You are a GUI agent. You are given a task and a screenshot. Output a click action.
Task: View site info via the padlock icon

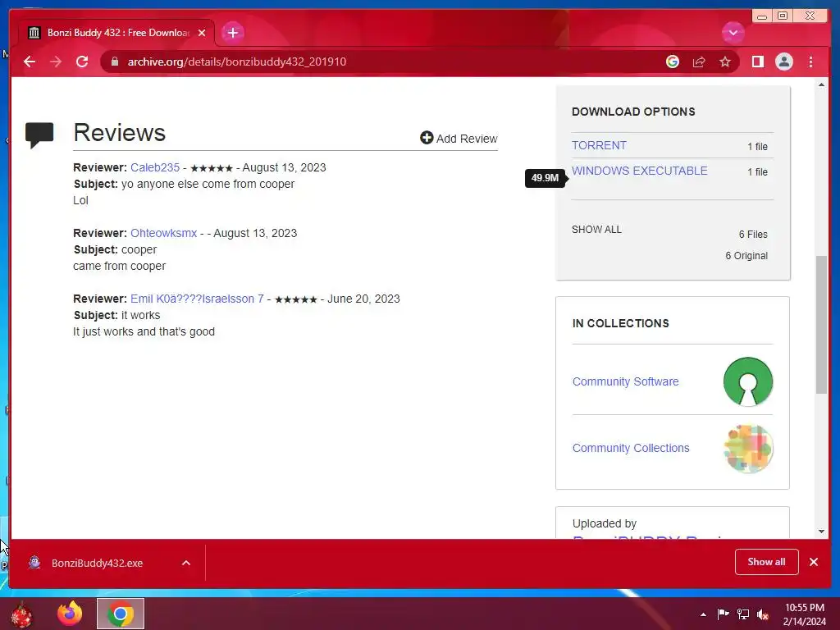[114, 62]
